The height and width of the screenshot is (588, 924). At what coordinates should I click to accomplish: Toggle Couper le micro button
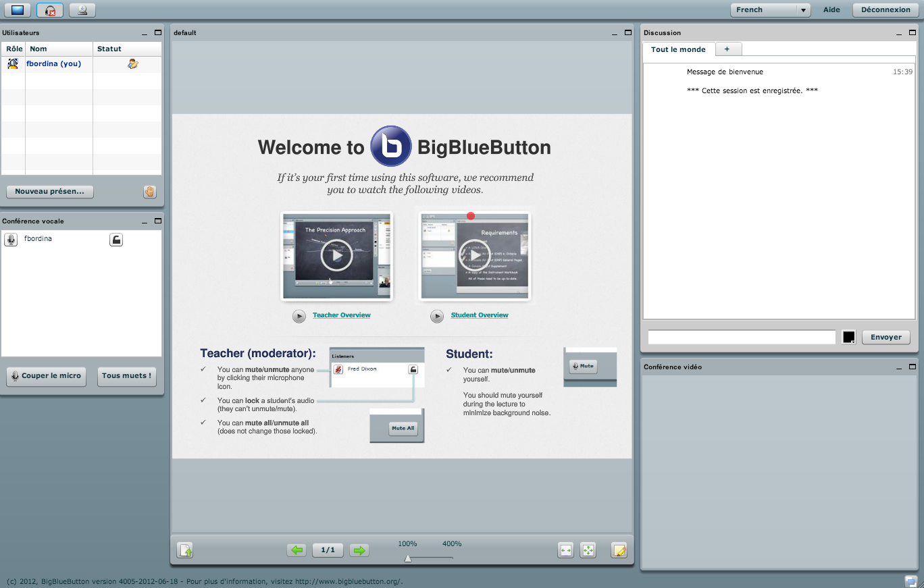tap(46, 376)
